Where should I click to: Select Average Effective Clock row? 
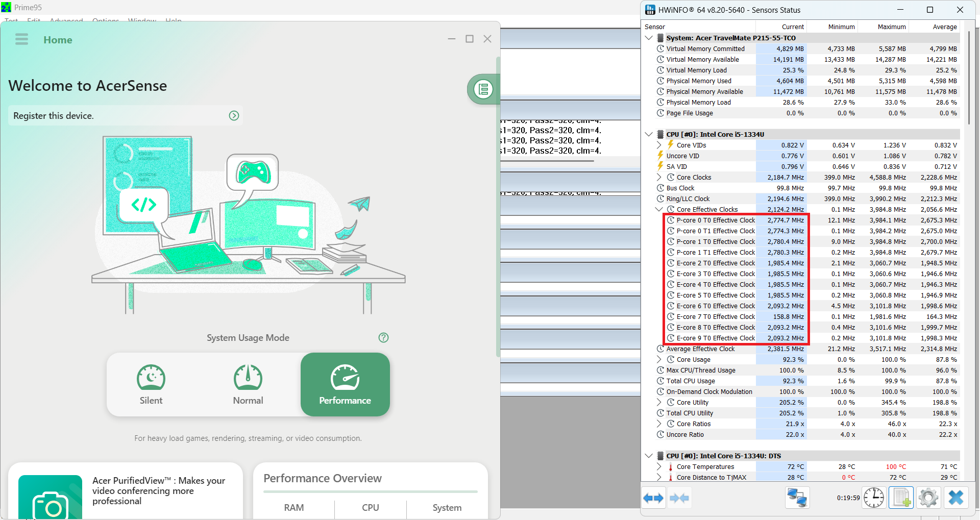[808, 349]
